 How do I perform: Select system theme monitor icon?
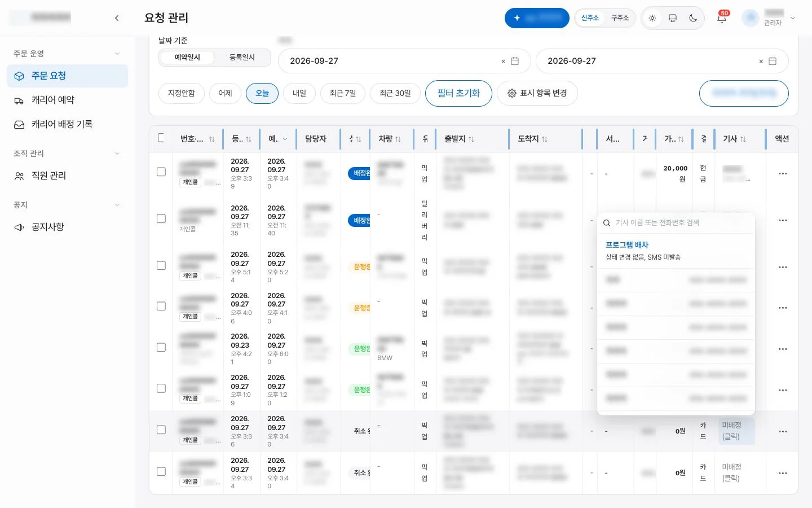[x=673, y=18]
